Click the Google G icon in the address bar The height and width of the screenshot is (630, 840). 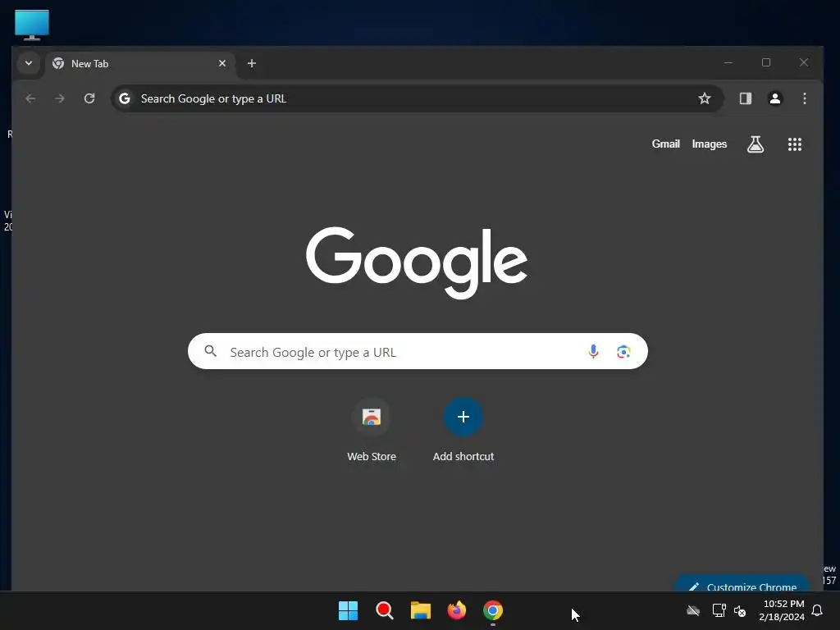pyautogui.click(x=125, y=98)
